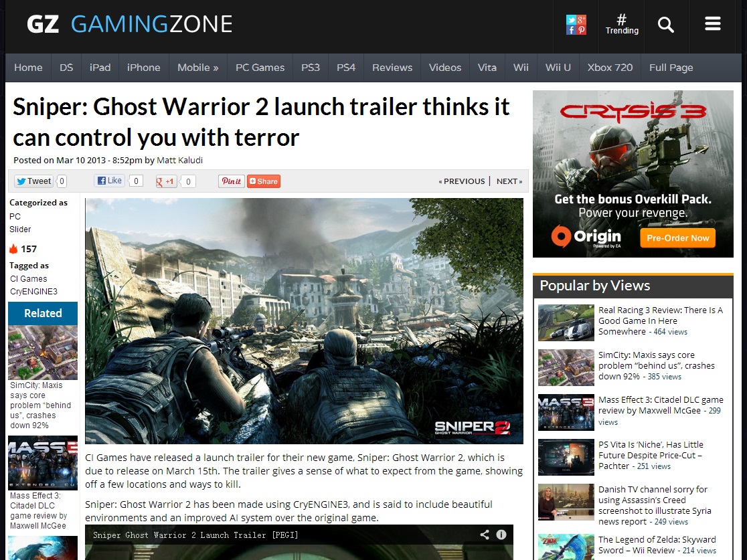Click the Tweet count bubble
The width and height of the screenshot is (747, 560).
pyautogui.click(x=62, y=181)
